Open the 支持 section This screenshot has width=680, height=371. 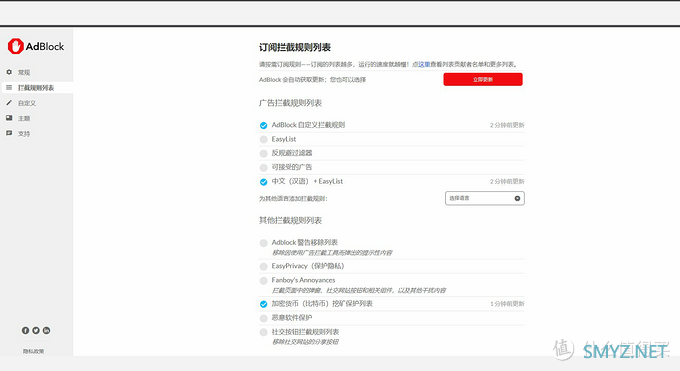coord(24,134)
